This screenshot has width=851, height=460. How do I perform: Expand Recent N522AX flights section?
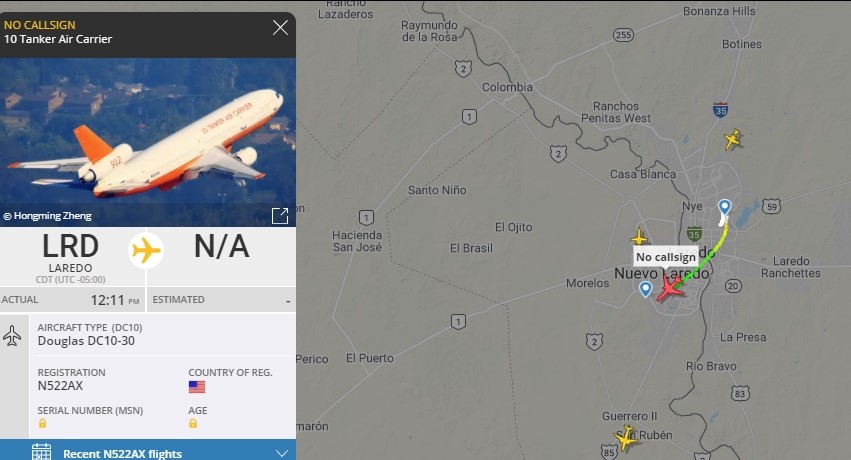[x=282, y=453]
